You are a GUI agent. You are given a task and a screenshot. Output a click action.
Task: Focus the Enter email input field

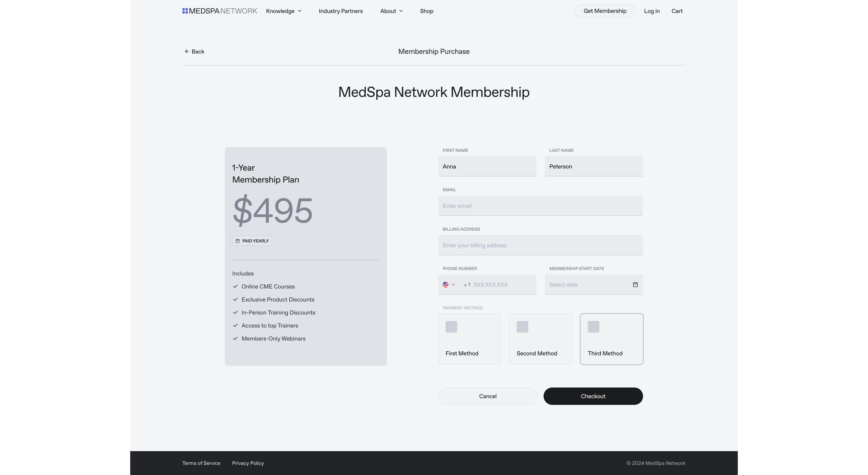(x=541, y=206)
